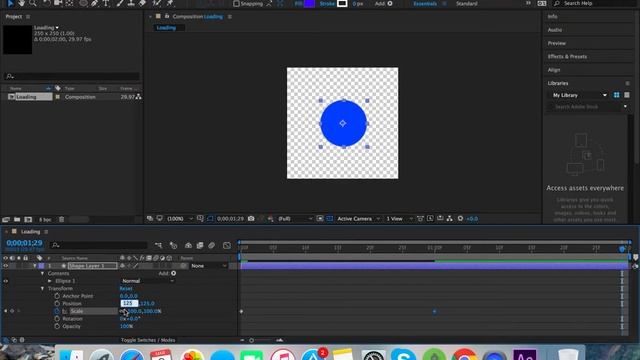Select the Puppet Pin tool
This screenshot has height=360, width=640.
click(170, 3)
